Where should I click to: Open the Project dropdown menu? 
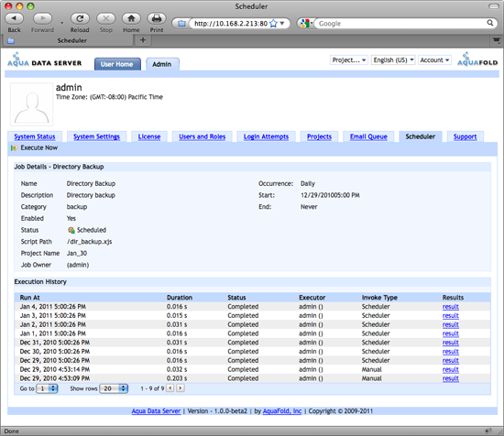coord(349,60)
